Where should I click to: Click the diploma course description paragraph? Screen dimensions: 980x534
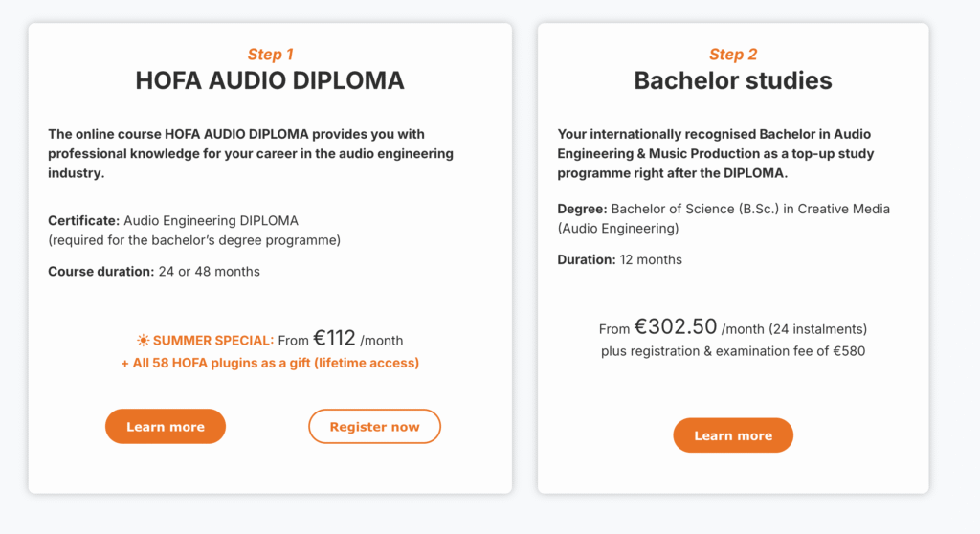pyautogui.click(x=251, y=153)
